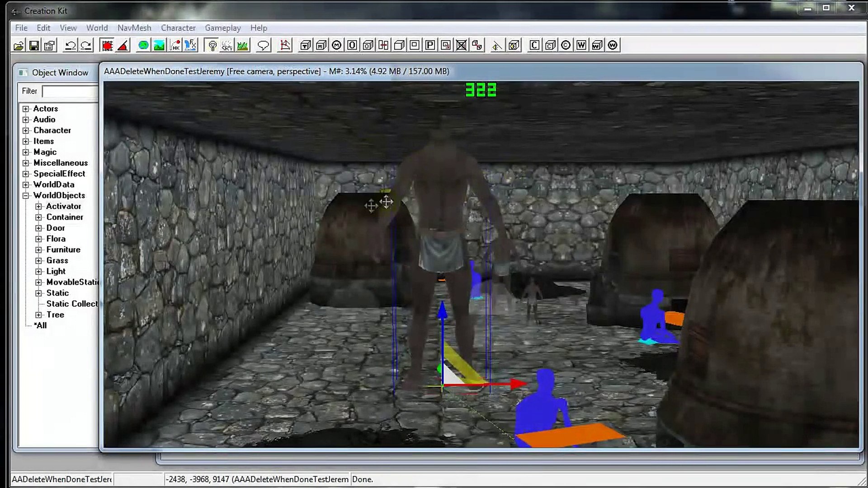Expand the WorldData tree node
The height and width of the screenshot is (488, 868).
[26, 185]
